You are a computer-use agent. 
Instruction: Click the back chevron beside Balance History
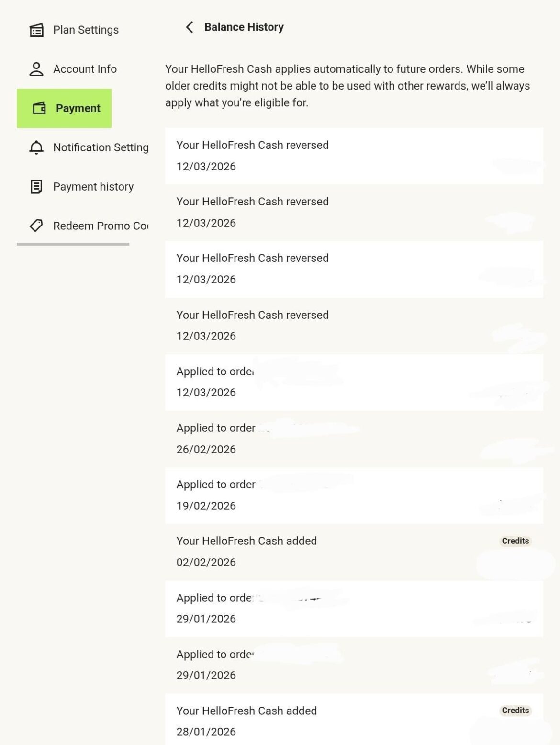coord(189,28)
